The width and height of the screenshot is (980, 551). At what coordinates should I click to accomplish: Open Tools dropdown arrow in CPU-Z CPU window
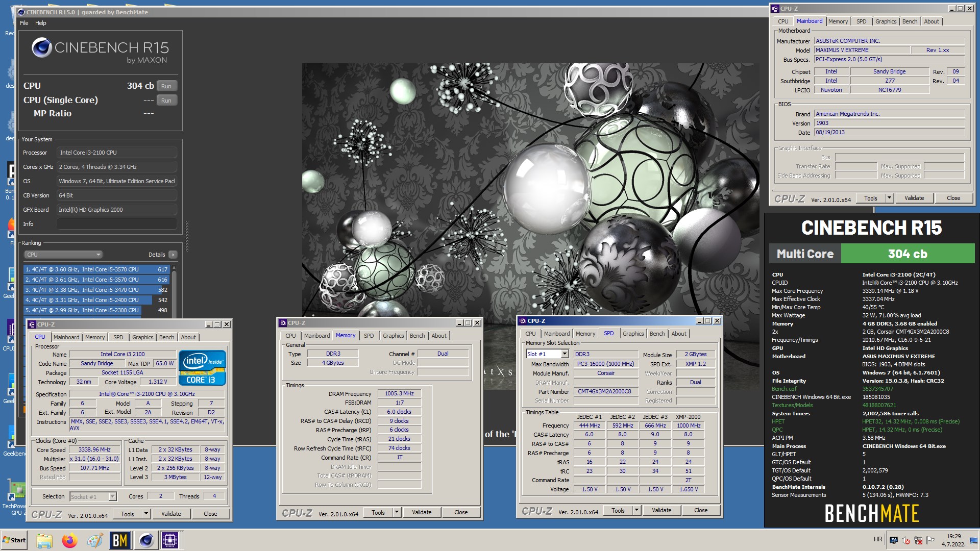pos(146,514)
